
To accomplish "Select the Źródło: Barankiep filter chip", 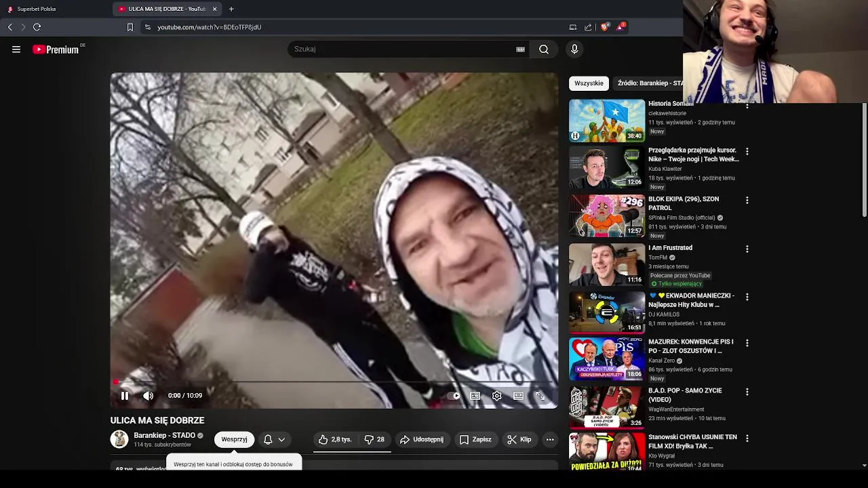I will tap(648, 83).
